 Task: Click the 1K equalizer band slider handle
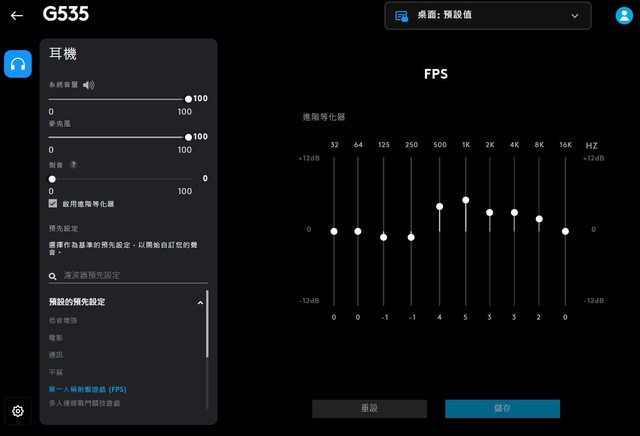point(466,200)
